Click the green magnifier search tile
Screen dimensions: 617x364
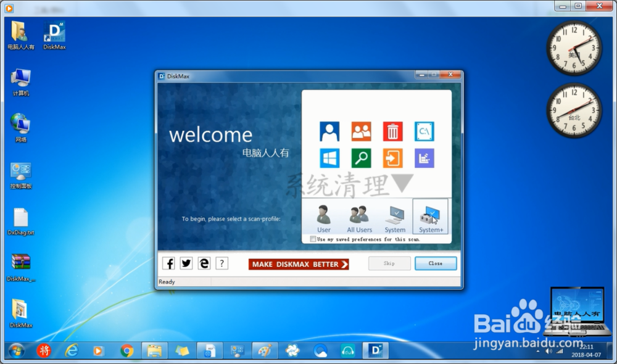coord(361,158)
